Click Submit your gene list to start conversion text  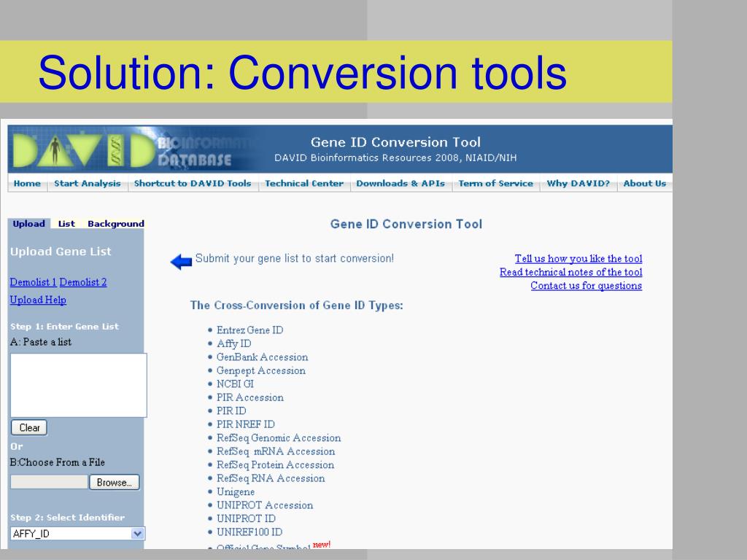pos(295,259)
